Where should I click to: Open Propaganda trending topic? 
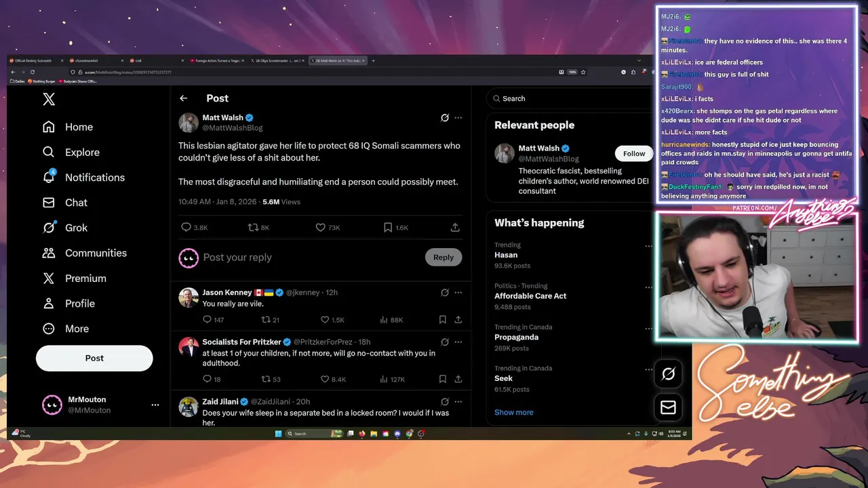click(x=517, y=338)
